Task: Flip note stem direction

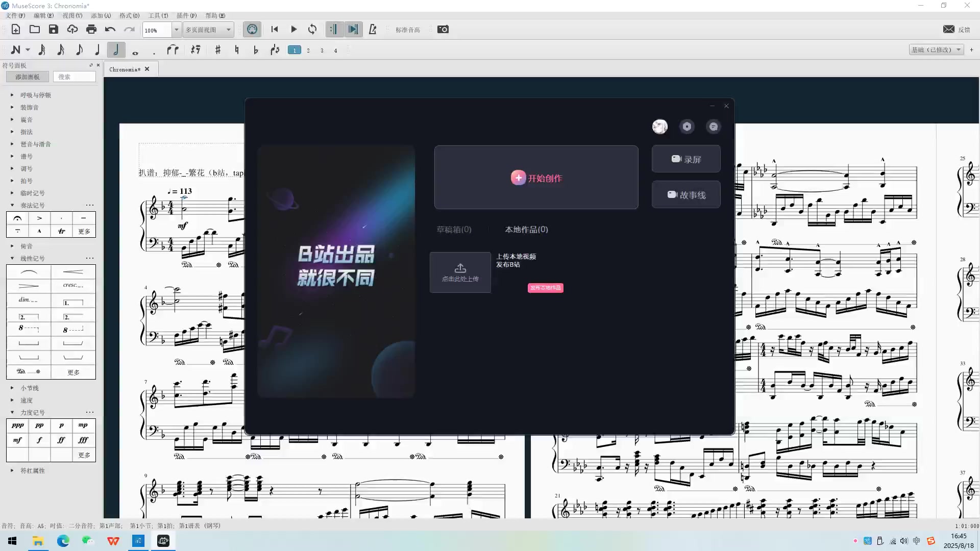Action: click(x=275, y=50)
